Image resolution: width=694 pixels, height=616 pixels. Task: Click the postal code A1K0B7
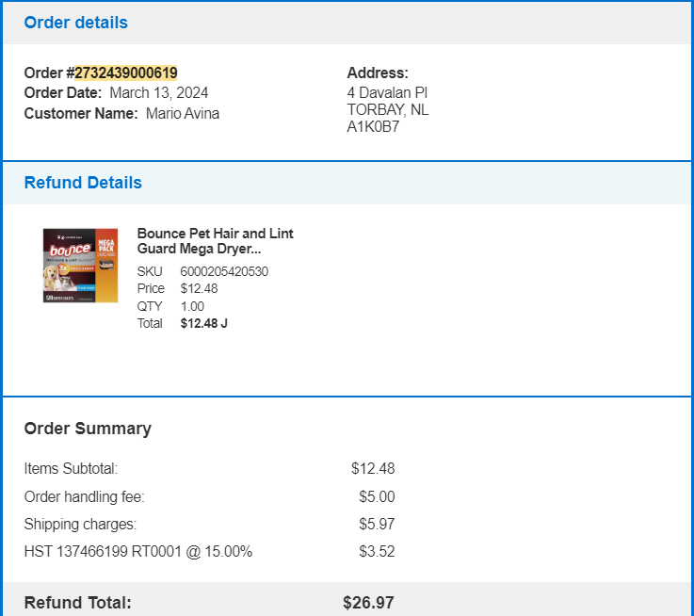point(373,126)
